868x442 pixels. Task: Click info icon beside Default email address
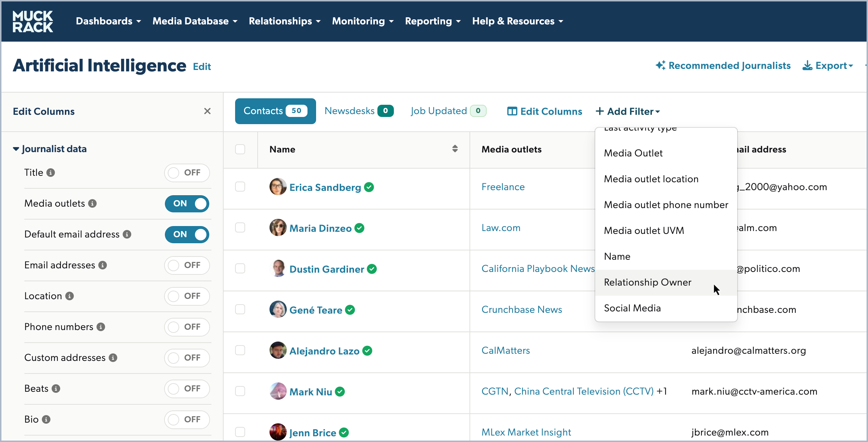127,234
